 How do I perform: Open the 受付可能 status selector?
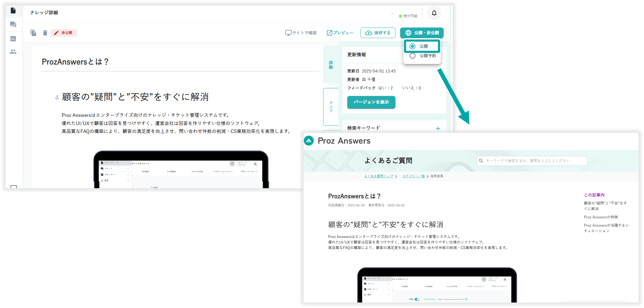[x=408, y=16]
